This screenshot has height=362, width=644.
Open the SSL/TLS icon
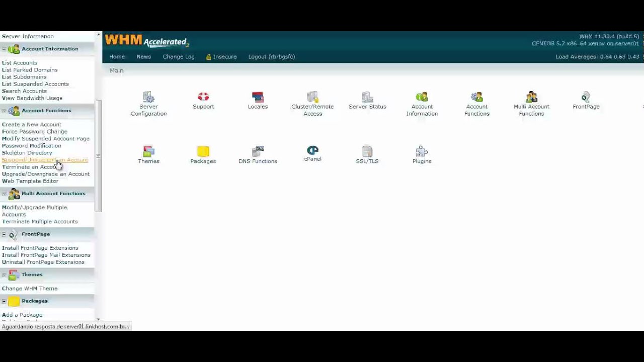tap(367, 151)
